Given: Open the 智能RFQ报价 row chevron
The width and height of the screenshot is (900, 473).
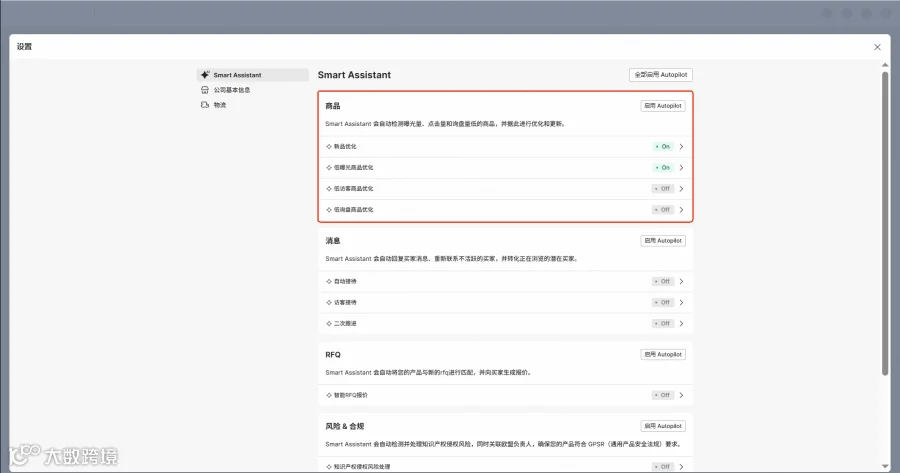Looking at the screenshot, I should coord(681,395).
